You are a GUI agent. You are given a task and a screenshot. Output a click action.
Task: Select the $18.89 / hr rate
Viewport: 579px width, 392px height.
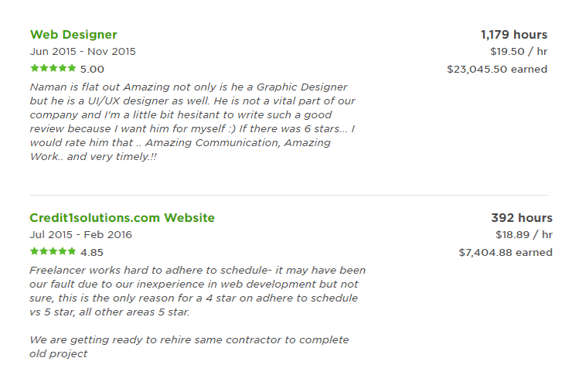(524, 234)
